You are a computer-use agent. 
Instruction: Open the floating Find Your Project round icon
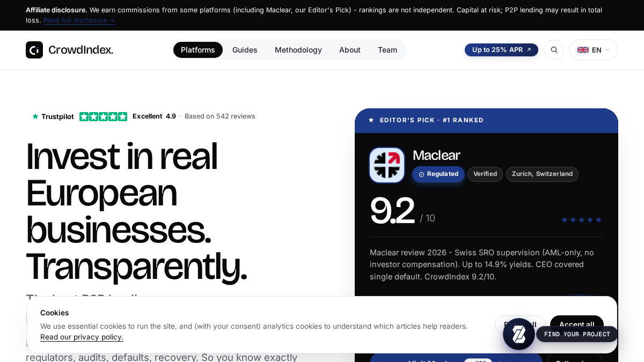(x=519, y=334)
